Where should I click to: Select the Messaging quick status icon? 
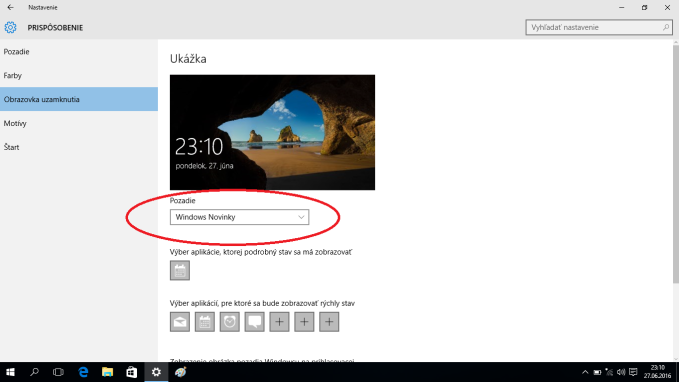click(255, 322)
